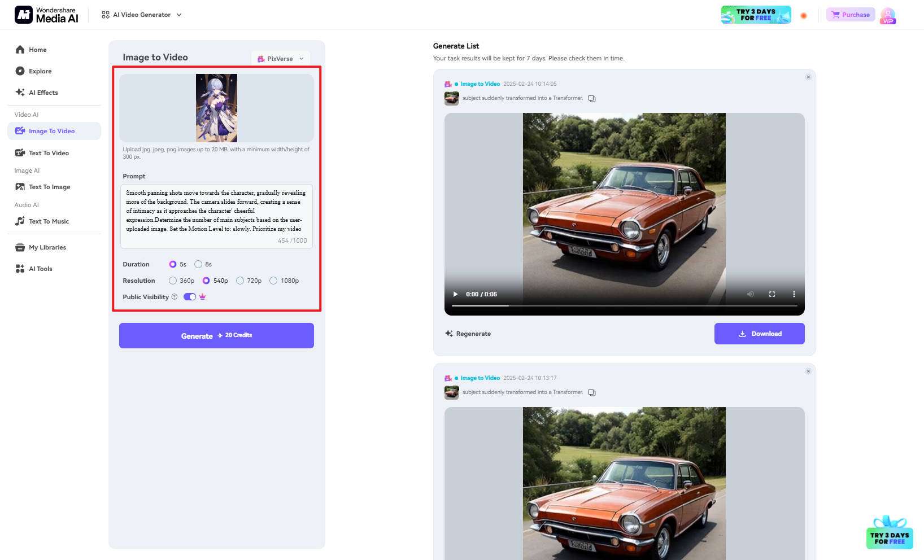Open AI Effects in the sidebar
Screen dimensions: 924x560
pyautogui.click(x=54, y=93)
